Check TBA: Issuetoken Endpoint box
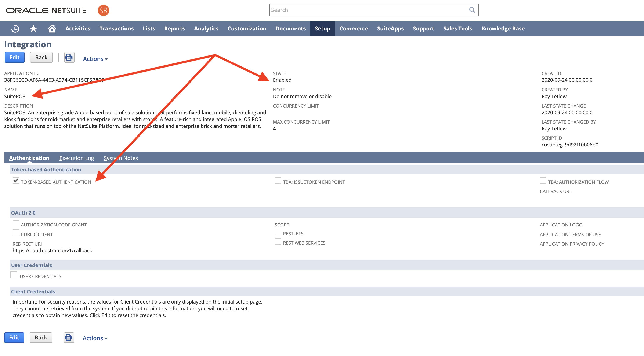 (278, 181)
